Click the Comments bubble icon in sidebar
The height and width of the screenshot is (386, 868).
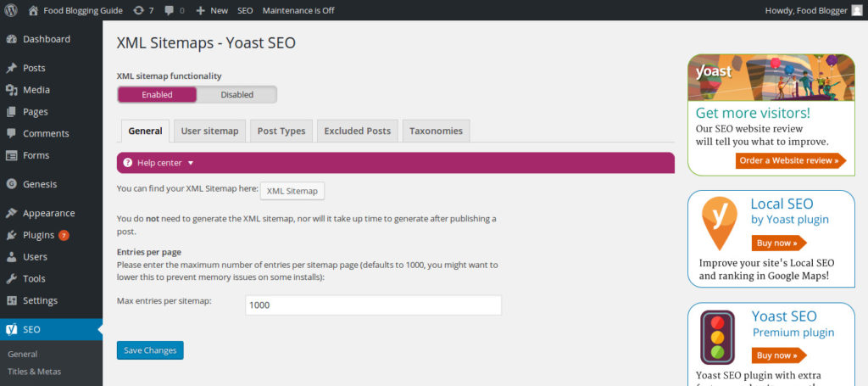[11, 133]
